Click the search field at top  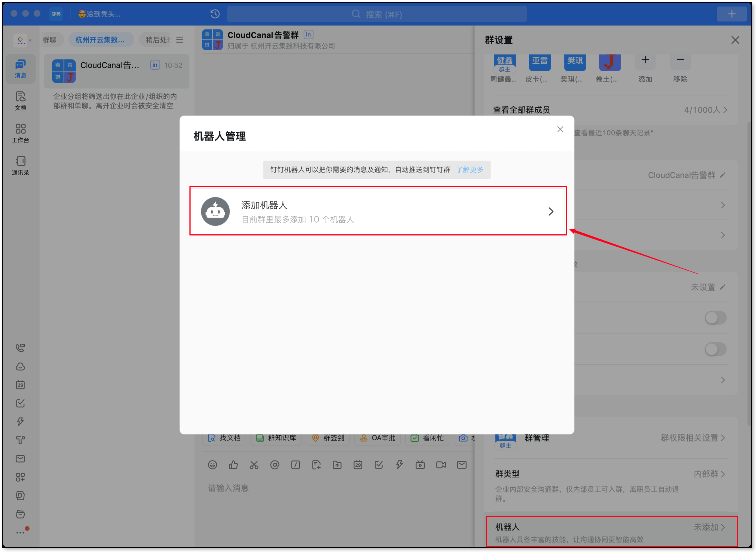pos(377,14)
